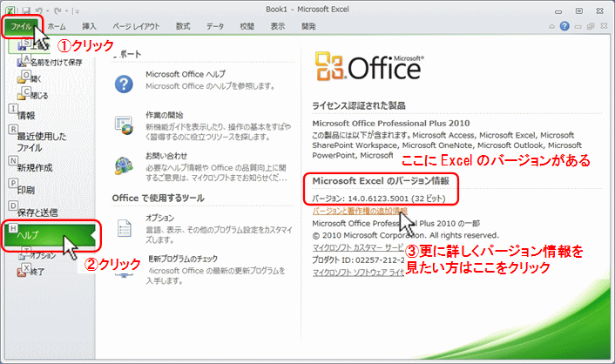Open the 数式 ribbon tab

183,27
